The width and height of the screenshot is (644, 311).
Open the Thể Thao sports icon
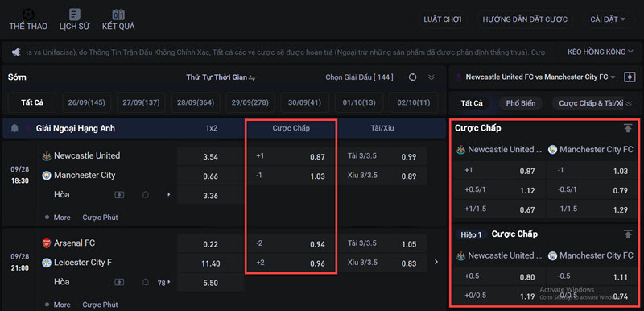coord(28,15)
